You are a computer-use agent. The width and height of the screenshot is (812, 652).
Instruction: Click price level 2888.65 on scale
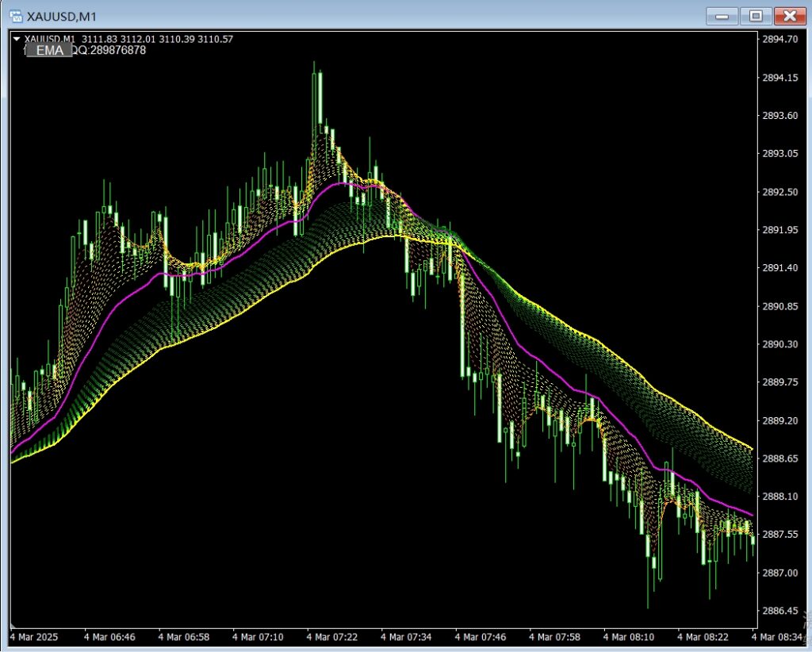point(780,458)
